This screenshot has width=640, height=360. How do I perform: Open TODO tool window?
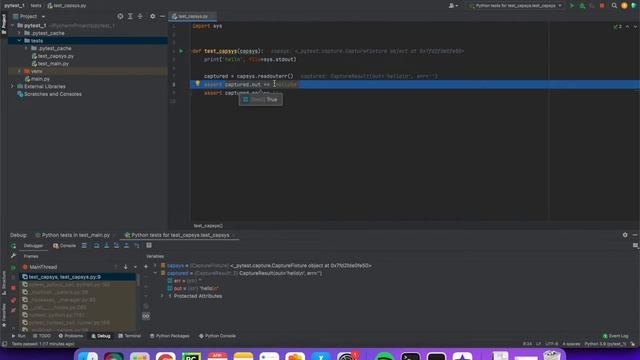[42, 336]
